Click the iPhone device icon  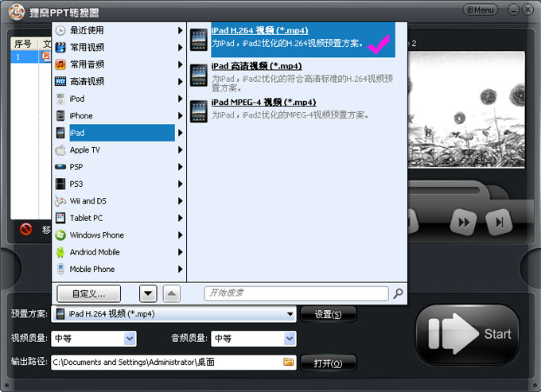[x=60, y=115]
